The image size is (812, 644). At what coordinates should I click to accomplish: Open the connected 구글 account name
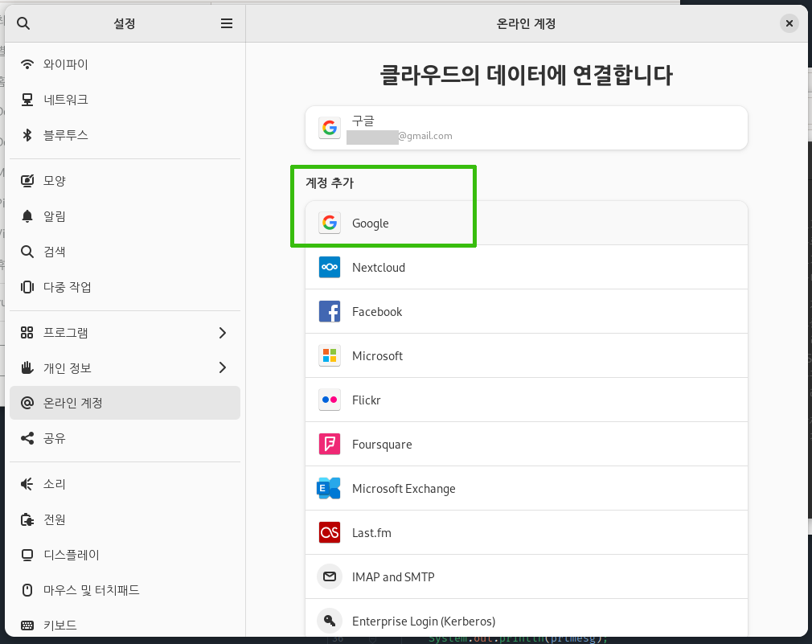pos(363,121)
